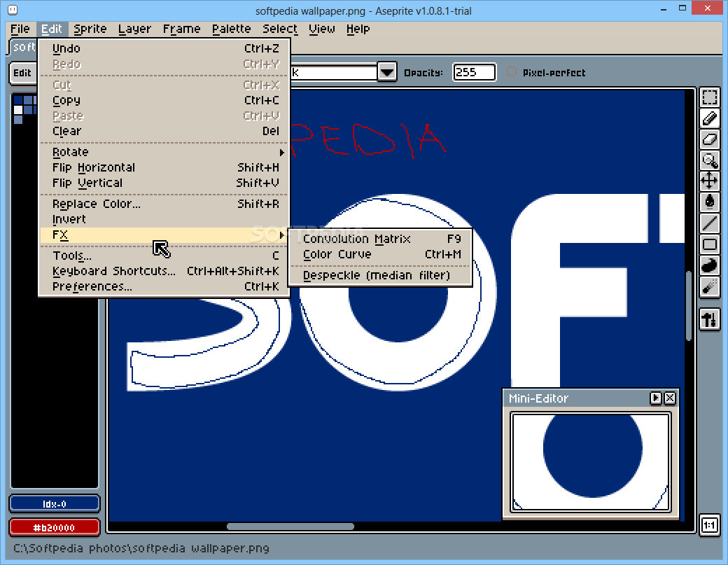Viewport: 728px width, 565px height.
Task: Select Despeckle (median filter) effect
Action: [380, 275]
